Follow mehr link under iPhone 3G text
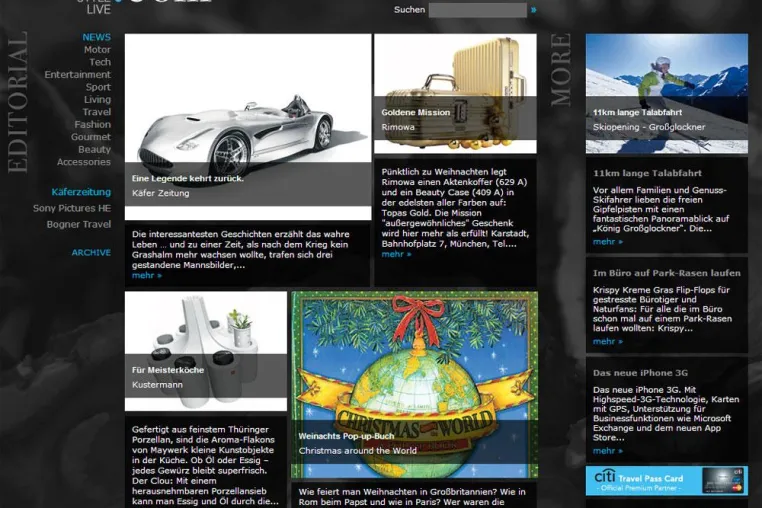The height and width of the screenshot is (508, 762). coord(607,451)
